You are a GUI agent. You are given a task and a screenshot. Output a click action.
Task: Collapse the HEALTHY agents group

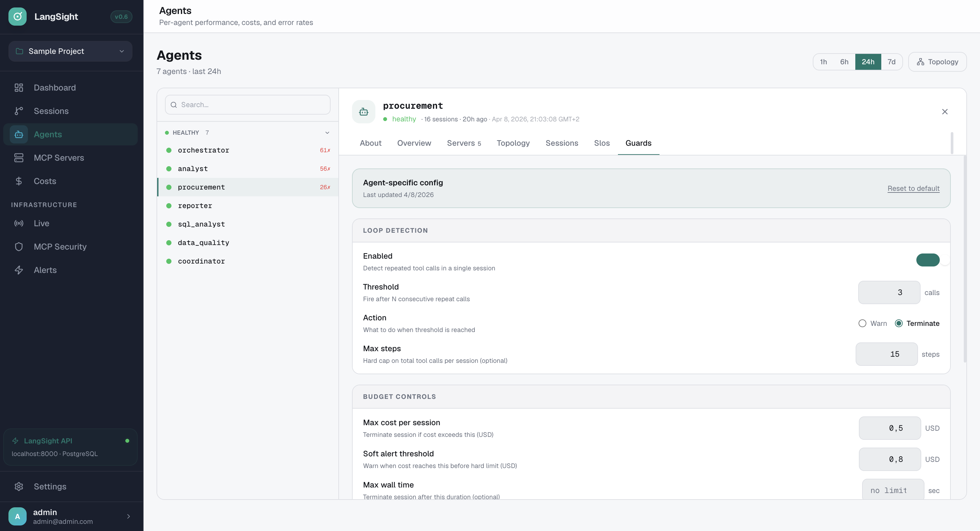point(327,133)
